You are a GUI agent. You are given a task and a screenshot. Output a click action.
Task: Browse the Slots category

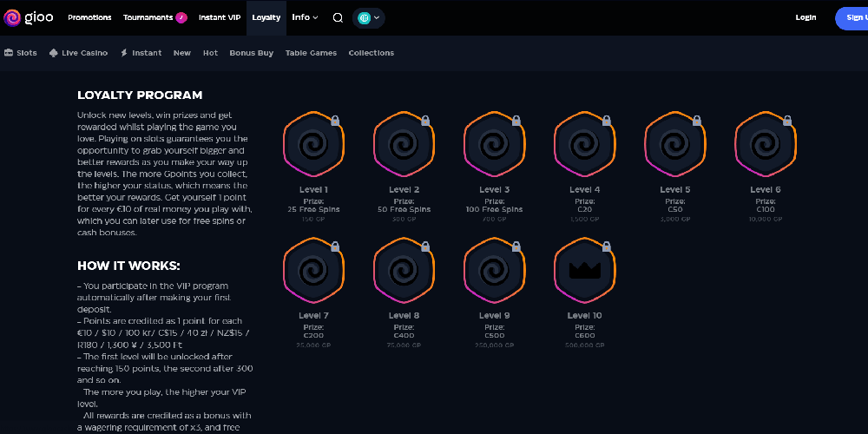point(21,53)
